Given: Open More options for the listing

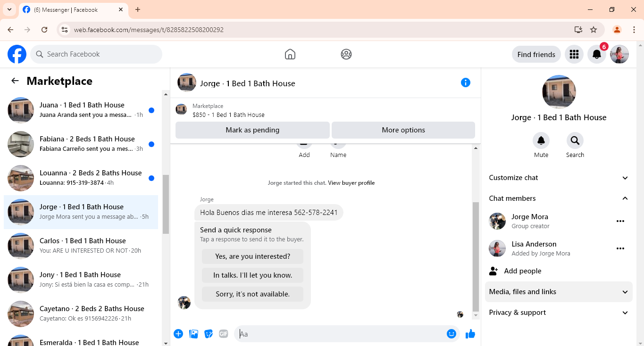Looking at the screenshot, I should (x=403, y=130).
